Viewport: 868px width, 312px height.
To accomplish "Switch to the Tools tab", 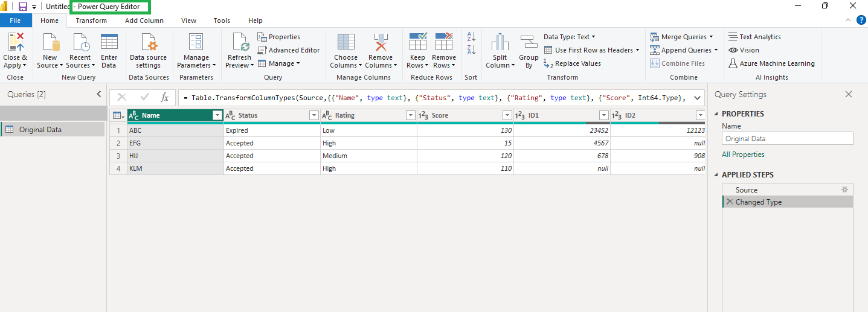I will (222, 21).
